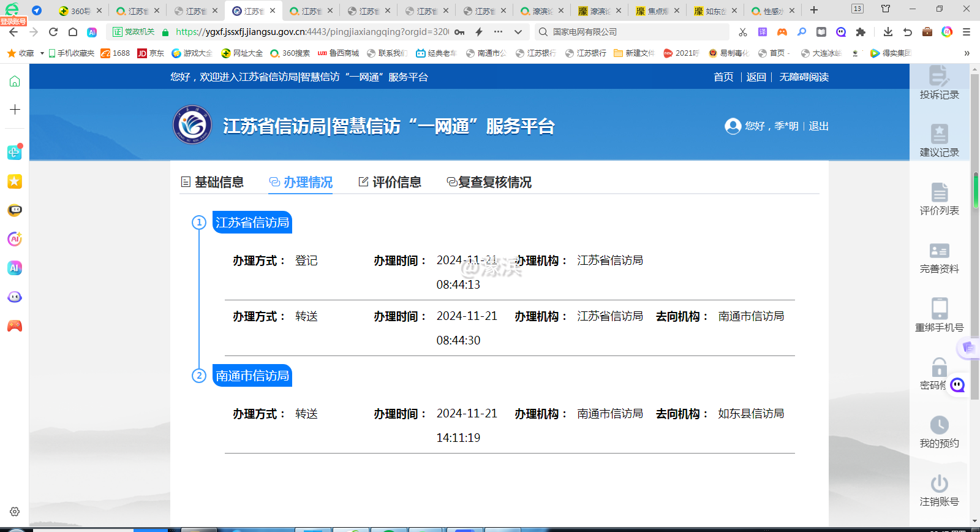Click the 注销账号 cancel account icon
The image size is (980, 532).
[939, 483]
